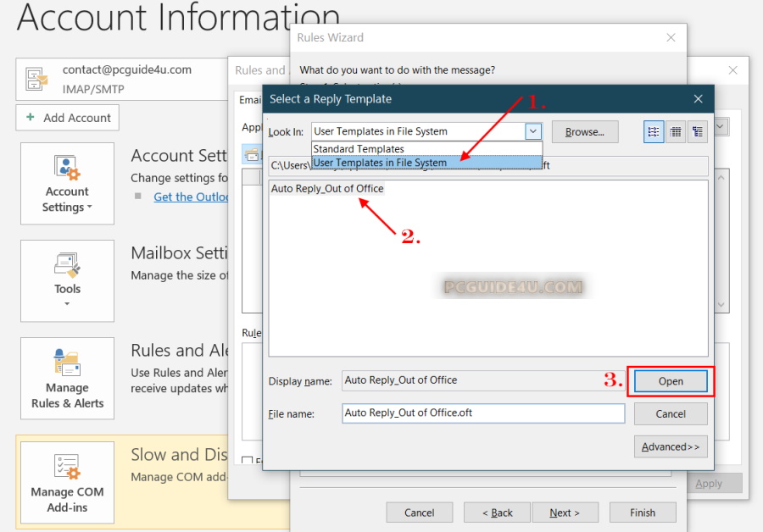Close the Select a Reply Template dialog
The width and height of the screenshot is (763, 532).
(x=699, y=99)
